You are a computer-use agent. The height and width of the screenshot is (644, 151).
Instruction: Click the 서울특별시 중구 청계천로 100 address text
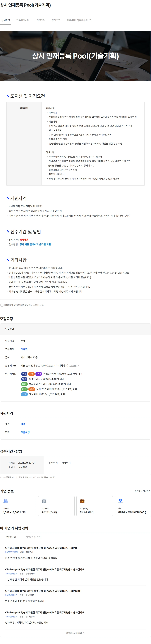coord(133,512)
